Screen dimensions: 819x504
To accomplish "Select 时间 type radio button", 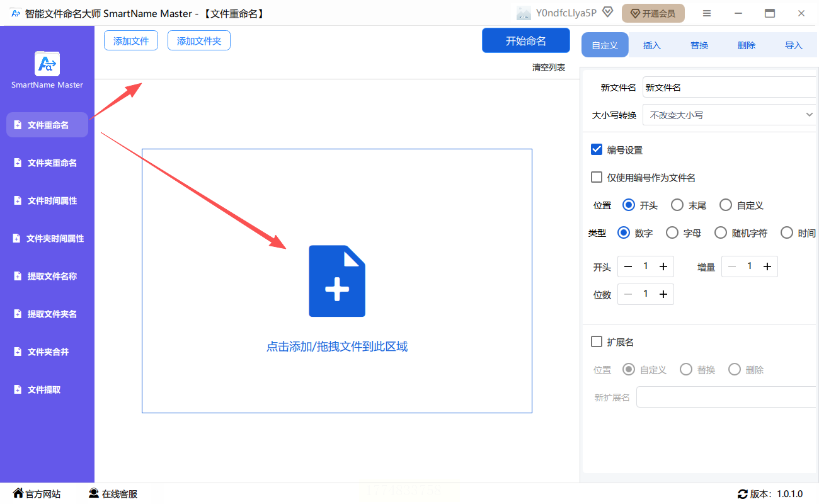I will pyautogui.click(x=787, y=232).
